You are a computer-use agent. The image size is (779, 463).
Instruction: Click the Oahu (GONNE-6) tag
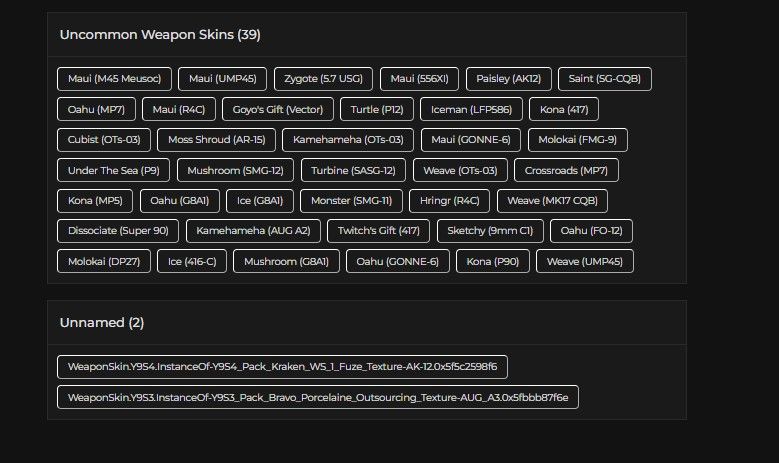(x=397, y=261)
